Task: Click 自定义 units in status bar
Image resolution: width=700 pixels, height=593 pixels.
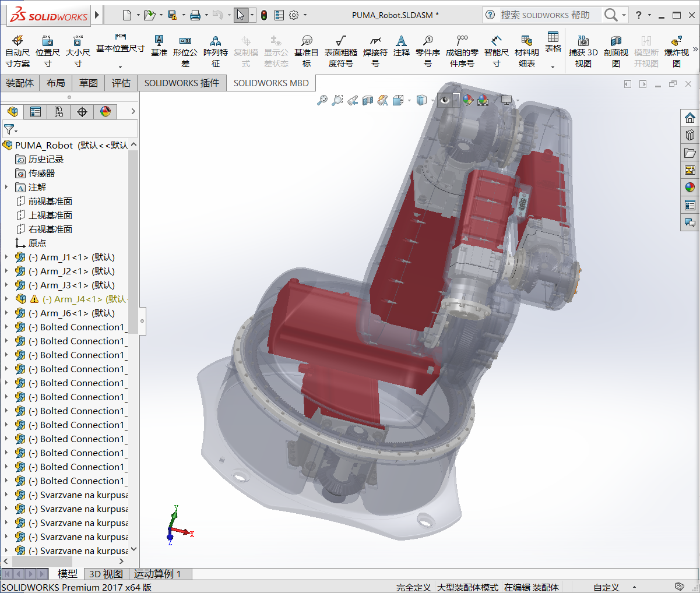Action: (606, 587)
